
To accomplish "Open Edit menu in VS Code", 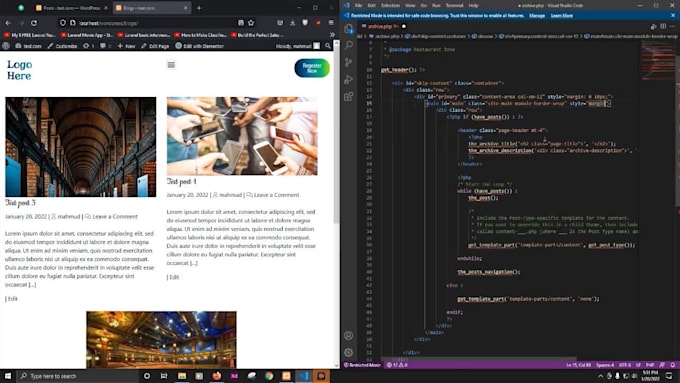I will (372, 5).
